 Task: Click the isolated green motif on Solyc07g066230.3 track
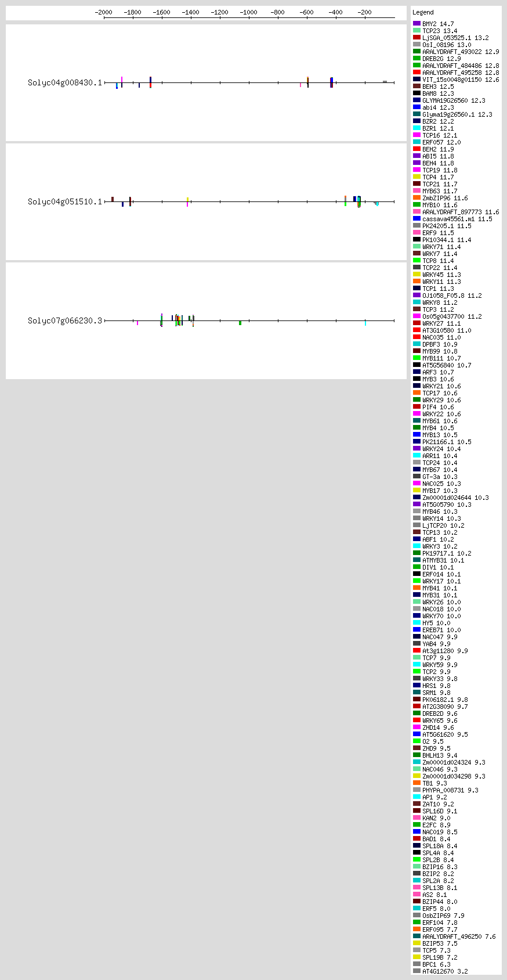pos(240,323)
